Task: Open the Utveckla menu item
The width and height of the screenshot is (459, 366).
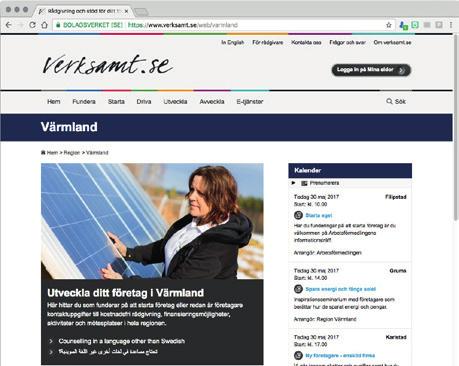Action: (x=175, y=101)
